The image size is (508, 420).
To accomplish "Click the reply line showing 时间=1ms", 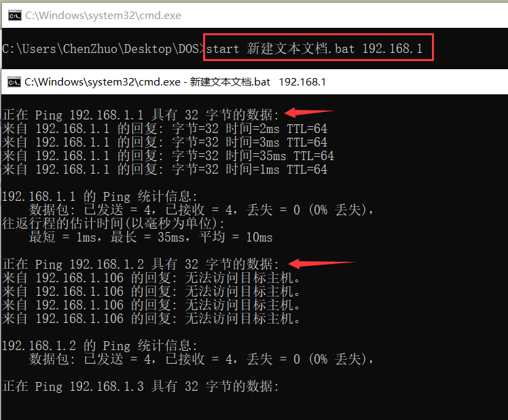I will click(x=164, y=170).
